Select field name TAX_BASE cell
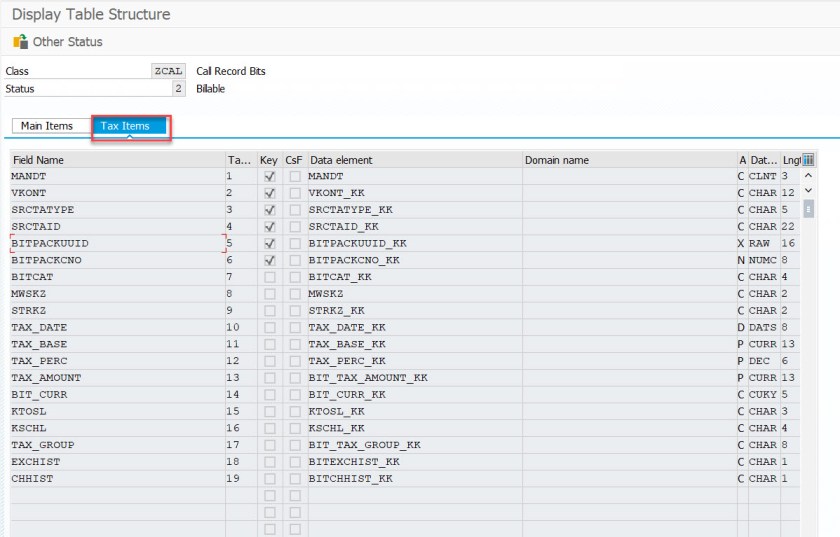The width and height of the screenshot is (840, 537). 117,344
